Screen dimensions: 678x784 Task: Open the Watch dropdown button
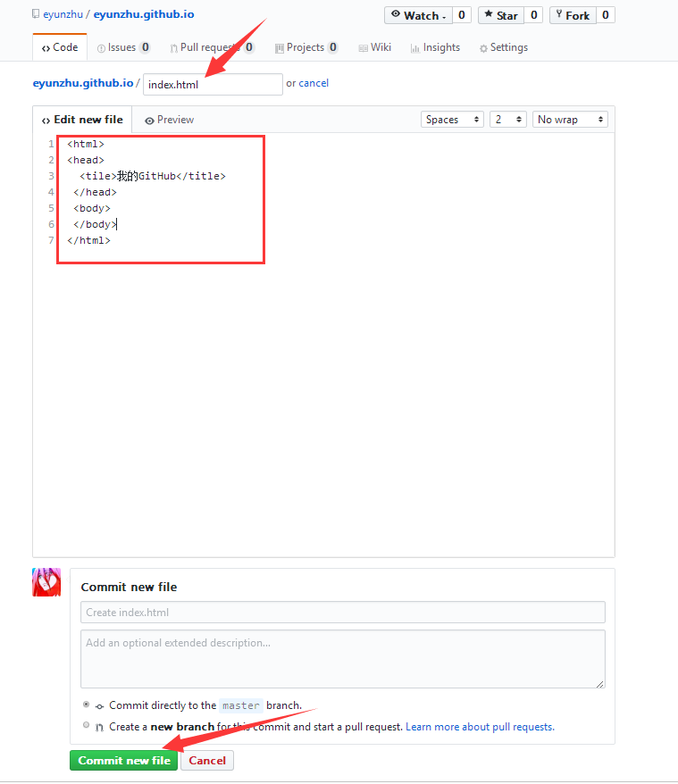418,15
